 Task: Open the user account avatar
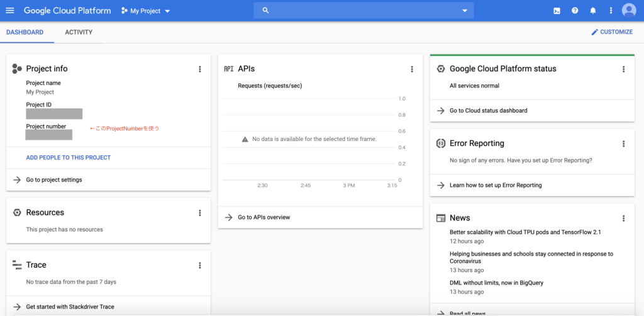(x=629, y=11)
